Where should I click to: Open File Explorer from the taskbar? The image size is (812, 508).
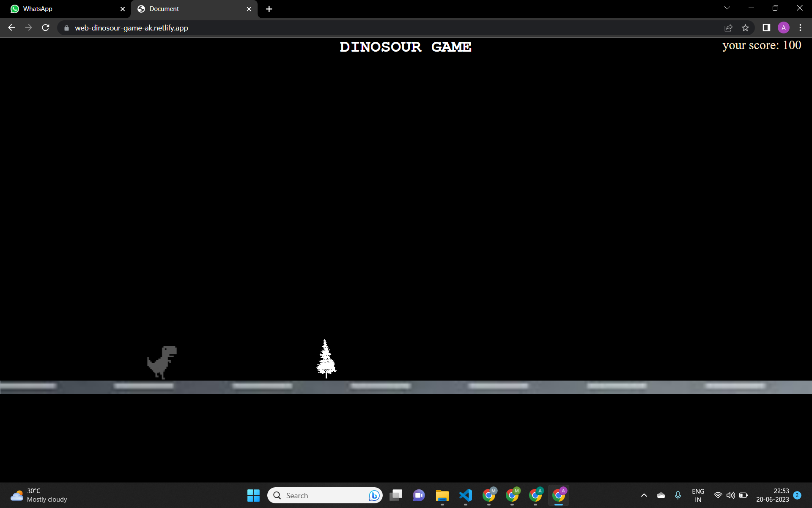pyautogui.click(x=442, y=495)
